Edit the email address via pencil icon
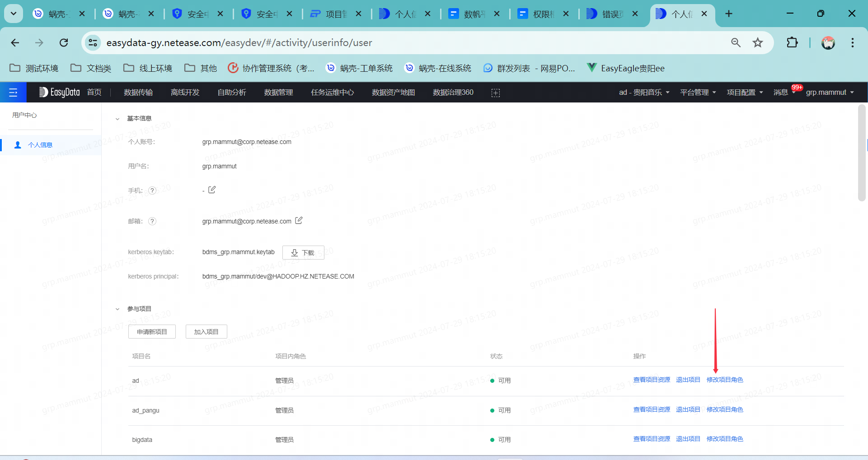Screen dimensions: 868x460 click(x=299, y=221)
